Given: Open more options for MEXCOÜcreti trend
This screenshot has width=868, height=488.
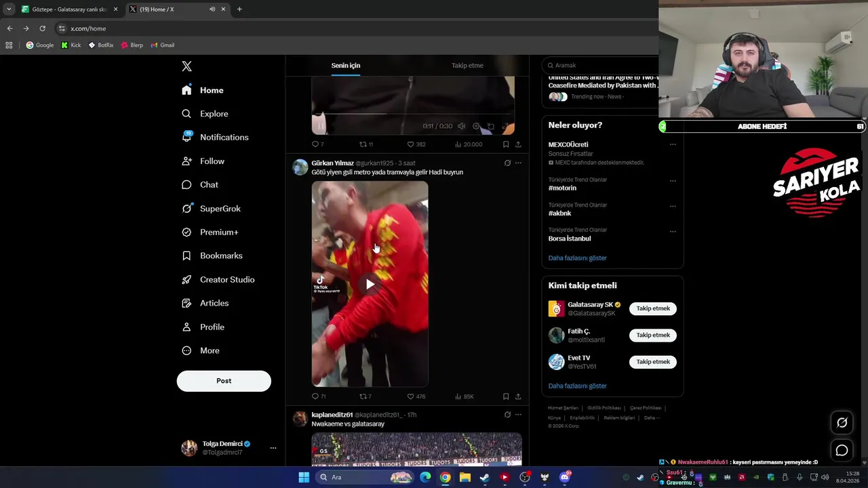Looking at the screenshot, I should tap(673, 144).
